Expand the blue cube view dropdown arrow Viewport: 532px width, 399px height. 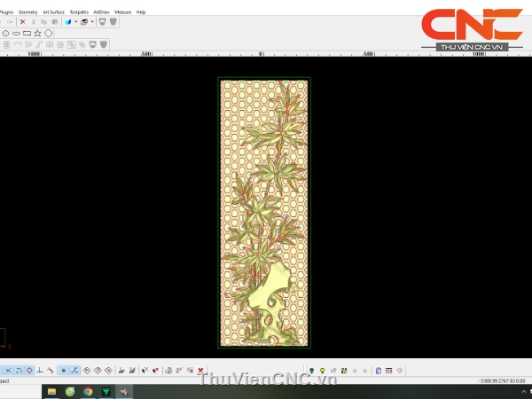pyautogui.click(x=76, y=21)
